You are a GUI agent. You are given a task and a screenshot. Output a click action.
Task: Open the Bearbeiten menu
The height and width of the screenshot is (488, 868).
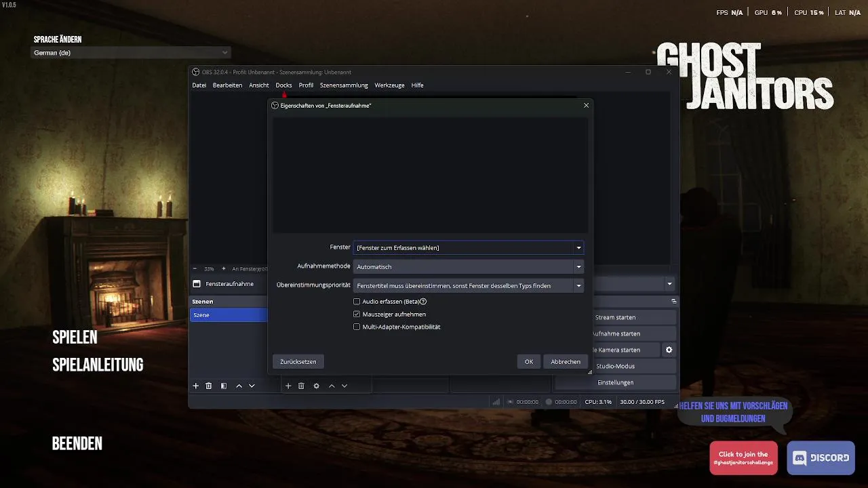pos(227,85)
